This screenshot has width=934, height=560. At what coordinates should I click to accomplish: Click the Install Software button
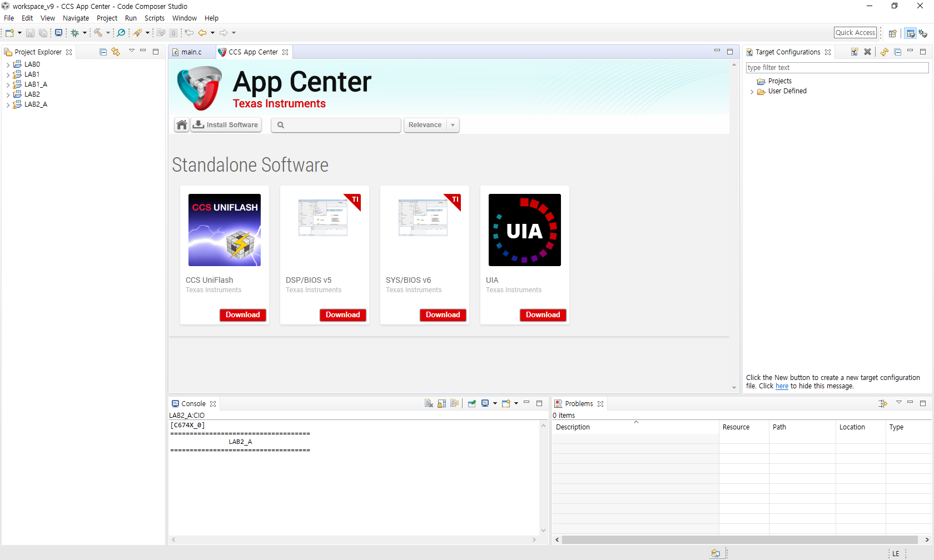(226, 125)
